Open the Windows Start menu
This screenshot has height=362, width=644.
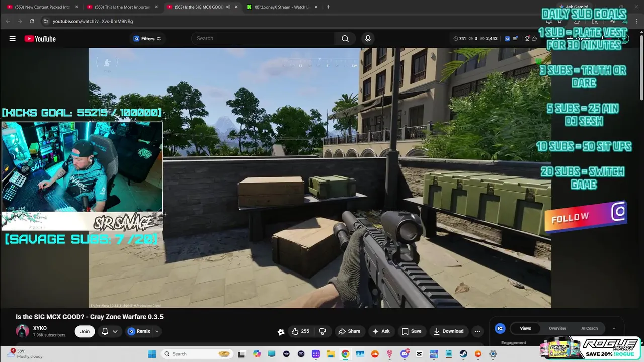152,354
